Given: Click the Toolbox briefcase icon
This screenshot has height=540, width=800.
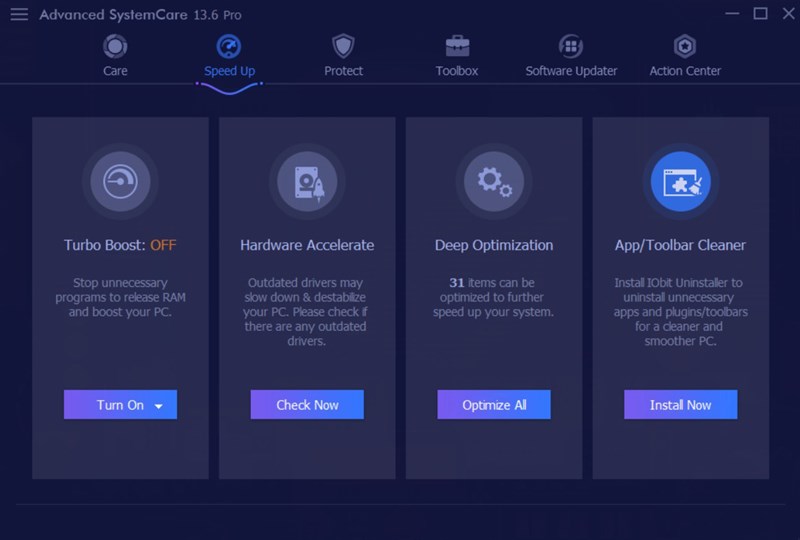Looking at the screenshot, I should click(x=457, y=46).
